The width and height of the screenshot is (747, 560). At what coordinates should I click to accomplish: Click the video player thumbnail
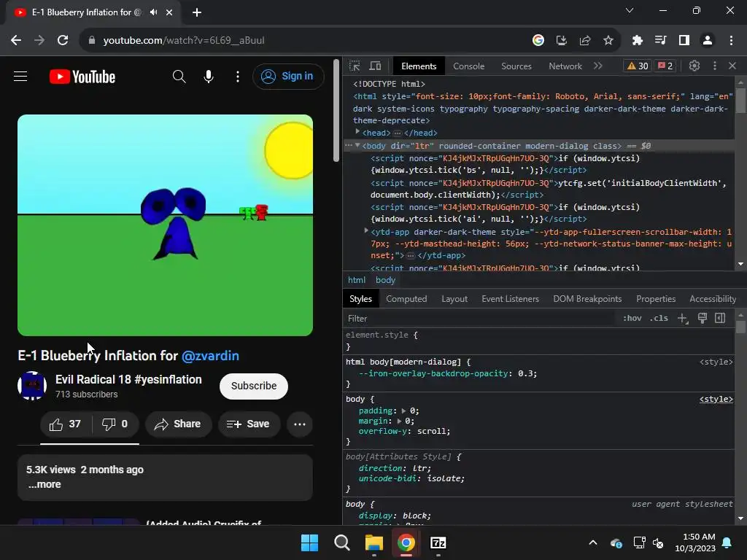[x=166, y=225]
